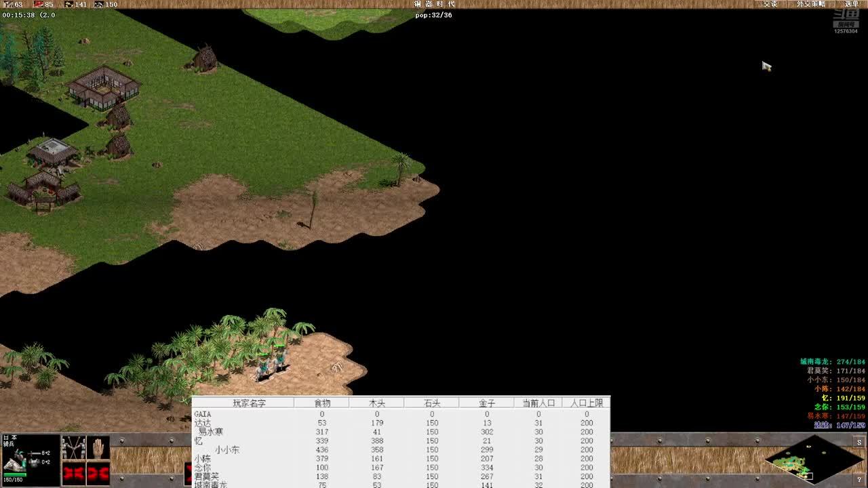Open the 交谈 chat menu
The image size is (868, 488).
tap(770, 4)
